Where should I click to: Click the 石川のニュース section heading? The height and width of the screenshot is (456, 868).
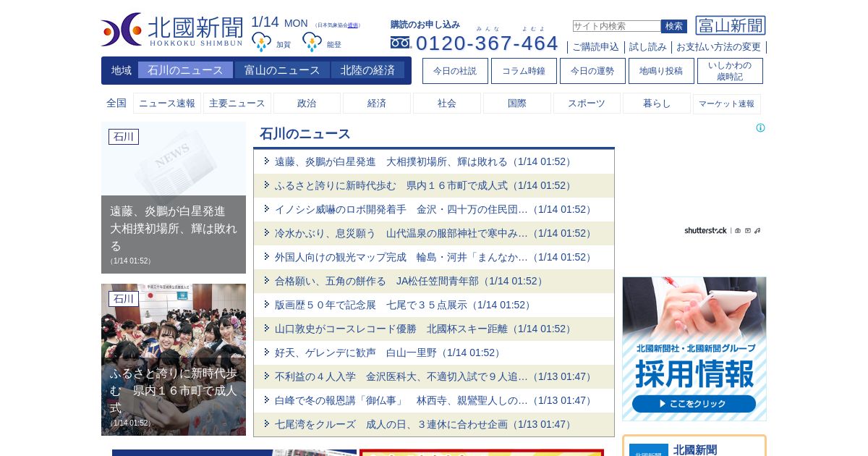tap(305, 134)
